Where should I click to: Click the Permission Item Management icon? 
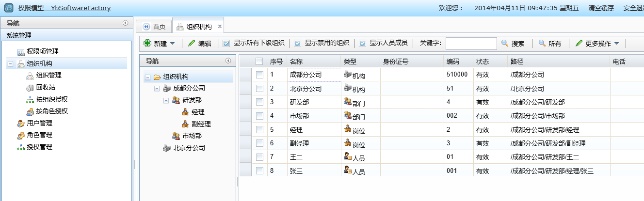coord(21,52)
